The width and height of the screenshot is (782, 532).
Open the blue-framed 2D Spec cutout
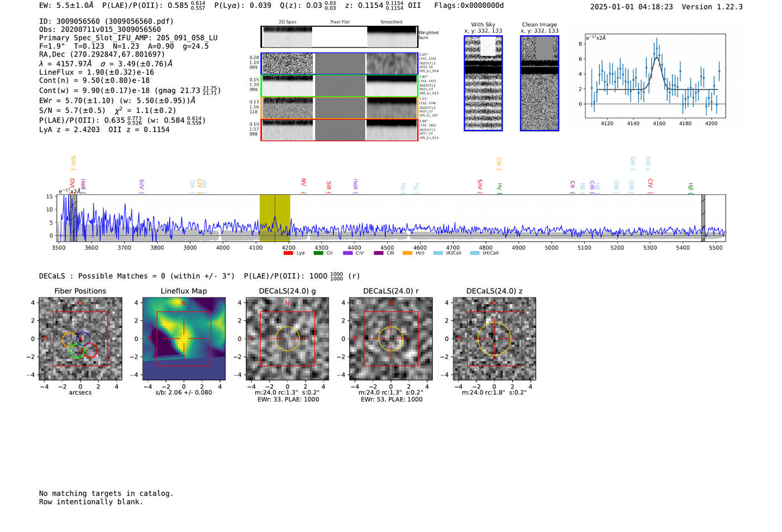[x=288, y=64]
